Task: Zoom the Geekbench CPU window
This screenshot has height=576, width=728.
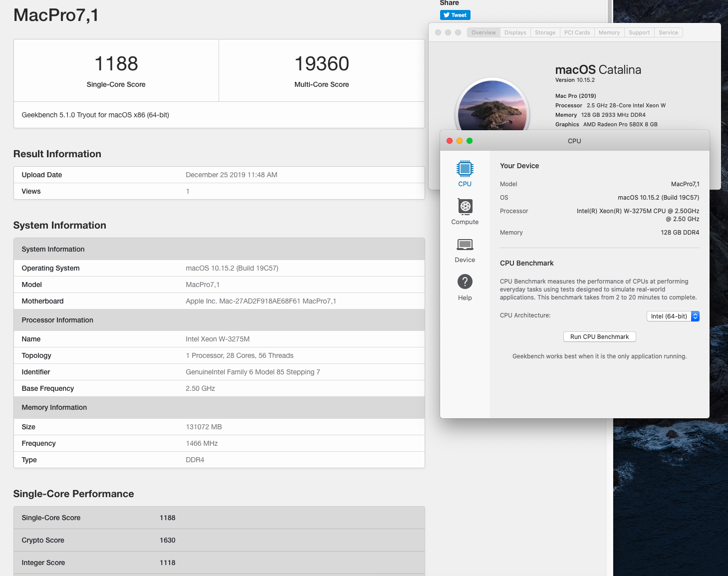Action: point(470,141)
